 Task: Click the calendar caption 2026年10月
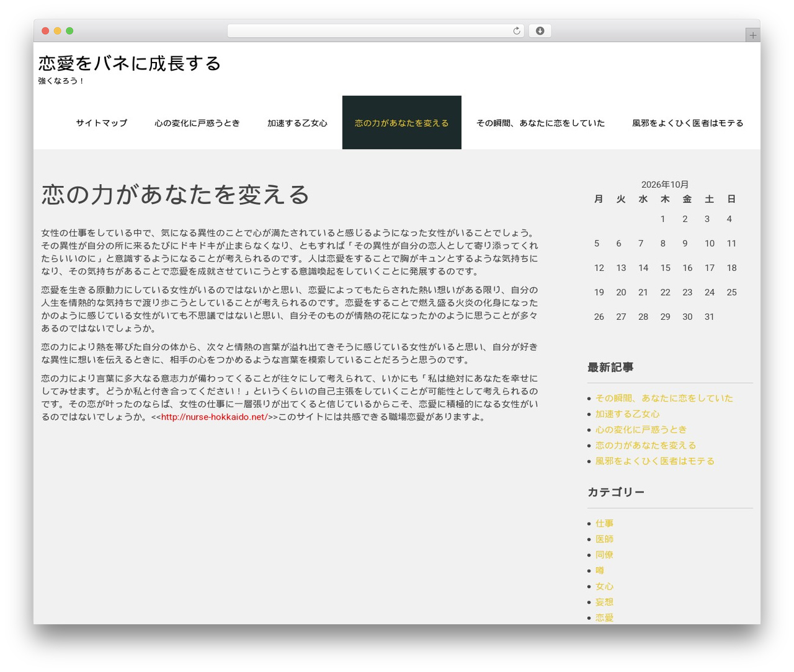(x=665, y=184)
